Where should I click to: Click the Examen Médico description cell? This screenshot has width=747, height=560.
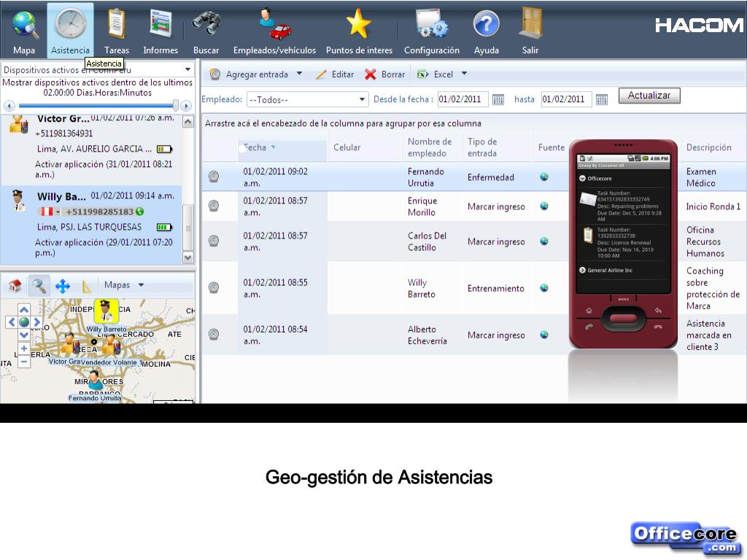click(712, 177)
